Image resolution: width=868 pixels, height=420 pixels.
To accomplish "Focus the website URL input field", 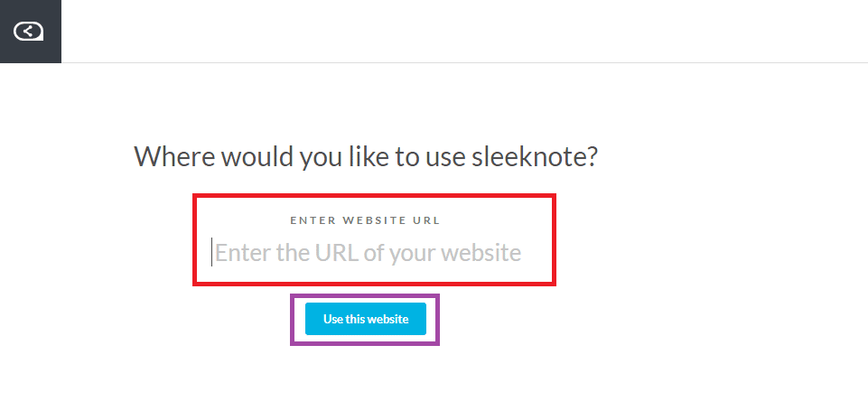I will tap(374, 253).
